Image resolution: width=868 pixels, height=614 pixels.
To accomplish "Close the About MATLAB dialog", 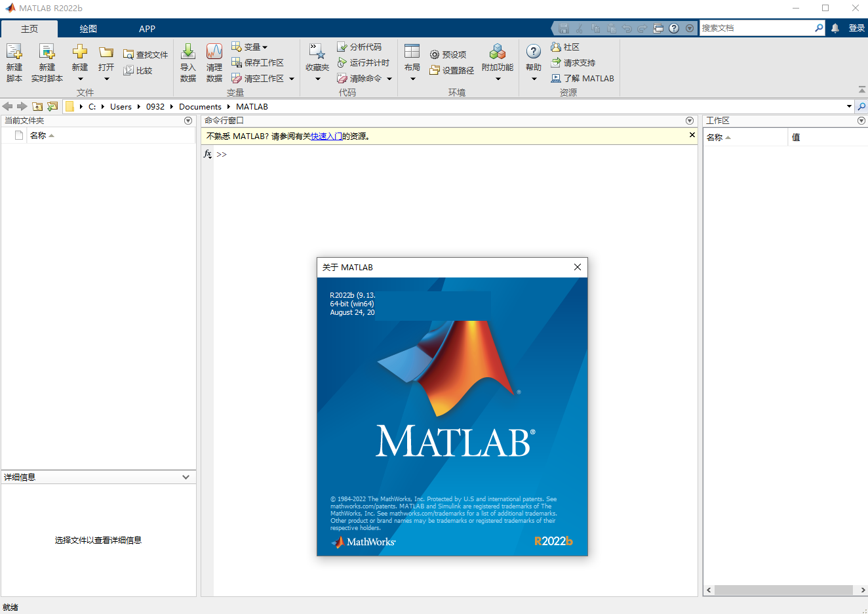I will pos(578,267).
